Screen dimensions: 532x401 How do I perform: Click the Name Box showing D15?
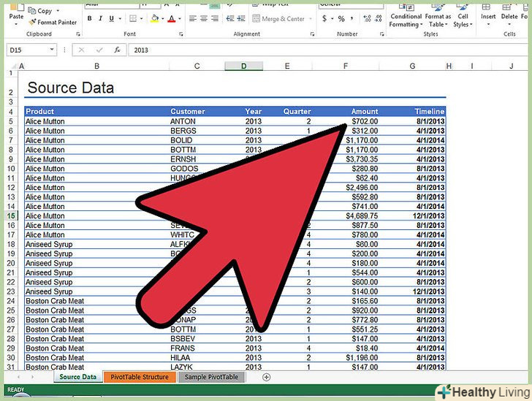[28, 50]
